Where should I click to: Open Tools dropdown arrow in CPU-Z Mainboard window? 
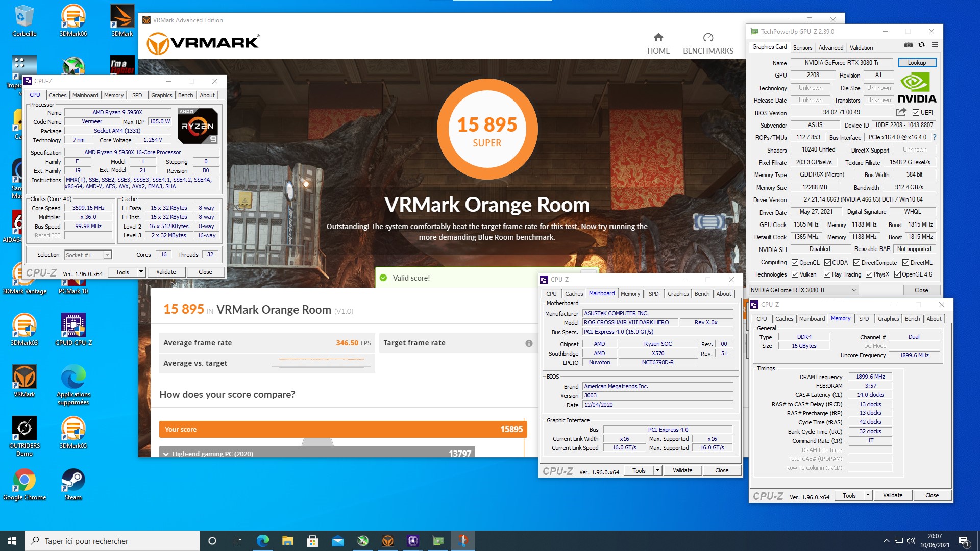tap(657, 470)
